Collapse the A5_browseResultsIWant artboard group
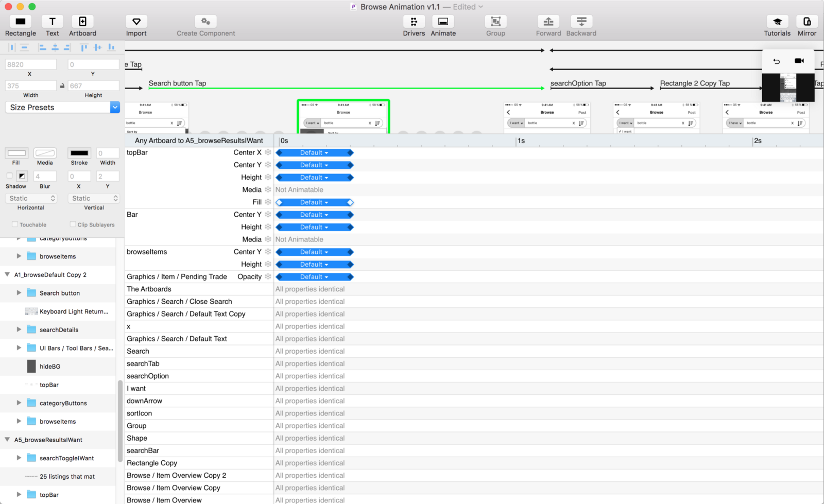 pyautogui.click(x=7, y=440)
